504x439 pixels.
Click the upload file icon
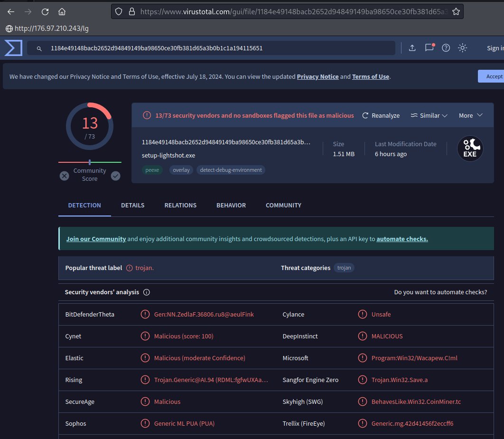click(x=412, y=48)
